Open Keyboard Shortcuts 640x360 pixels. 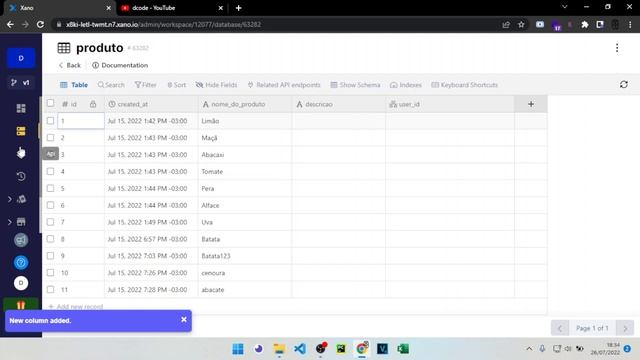464,85
